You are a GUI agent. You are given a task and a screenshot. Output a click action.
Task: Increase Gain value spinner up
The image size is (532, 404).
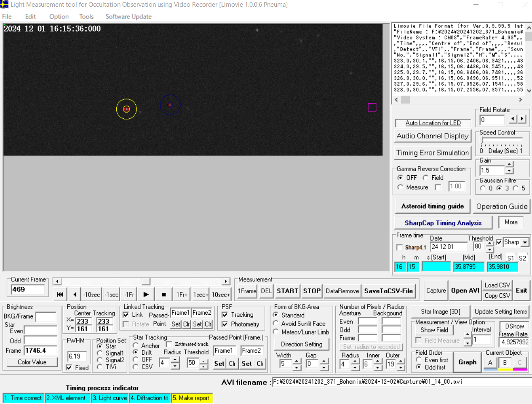(509, 164)
